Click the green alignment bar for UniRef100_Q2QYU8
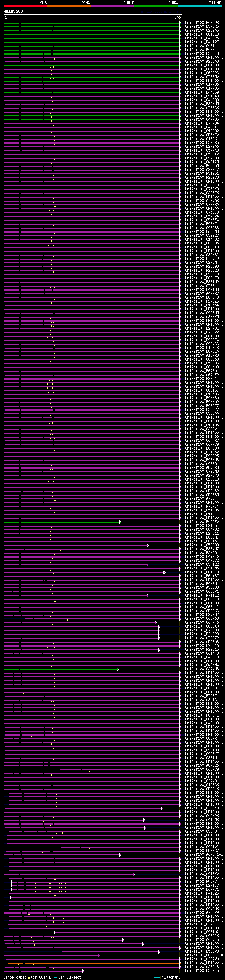 click(61, 669)
